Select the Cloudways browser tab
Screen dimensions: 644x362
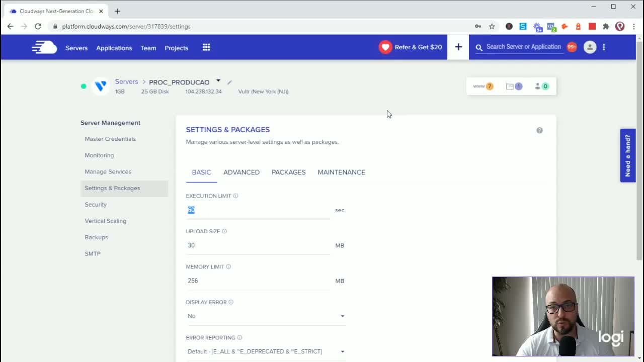pyautogui.click(x=56, y=11)
